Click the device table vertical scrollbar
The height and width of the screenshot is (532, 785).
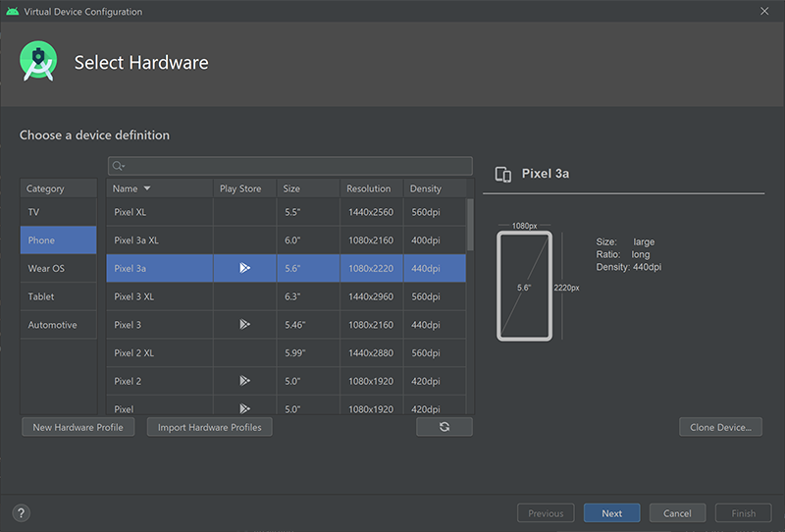pos(470,225)
